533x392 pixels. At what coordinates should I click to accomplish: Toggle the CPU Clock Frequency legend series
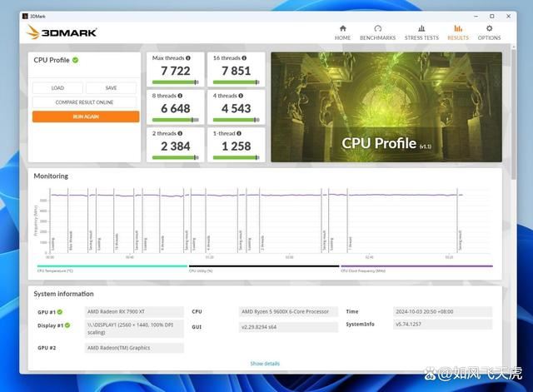click(363, 270)
